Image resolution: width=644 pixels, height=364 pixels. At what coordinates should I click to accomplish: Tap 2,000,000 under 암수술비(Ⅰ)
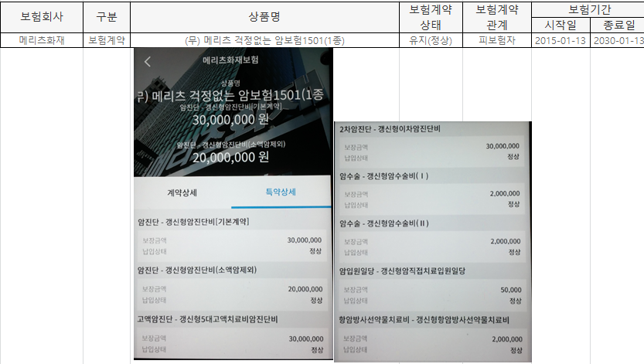pyautogui.click(x=505, y=194)
